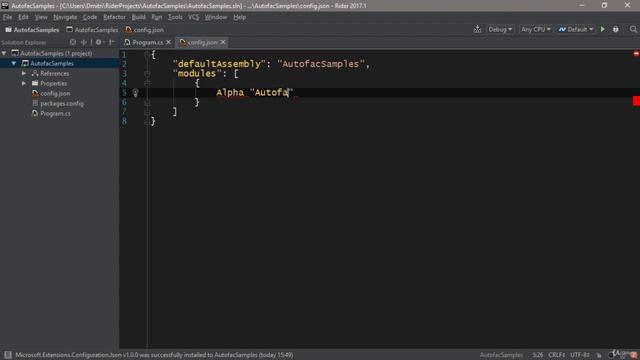Screen dimensions: 640x360
Task: Open the Debug configuration dropdown
Action: (x=500, y=29)
